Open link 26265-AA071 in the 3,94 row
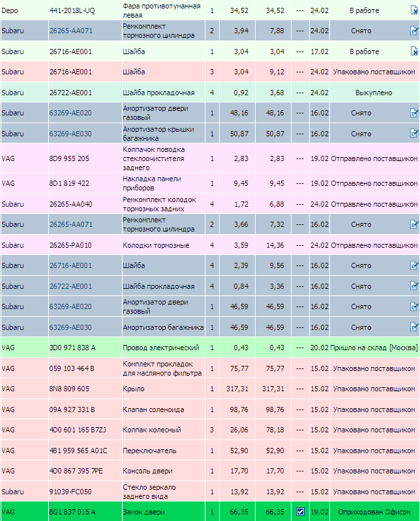The width and height of the screenshot is (420, 521). coord(71,31)
